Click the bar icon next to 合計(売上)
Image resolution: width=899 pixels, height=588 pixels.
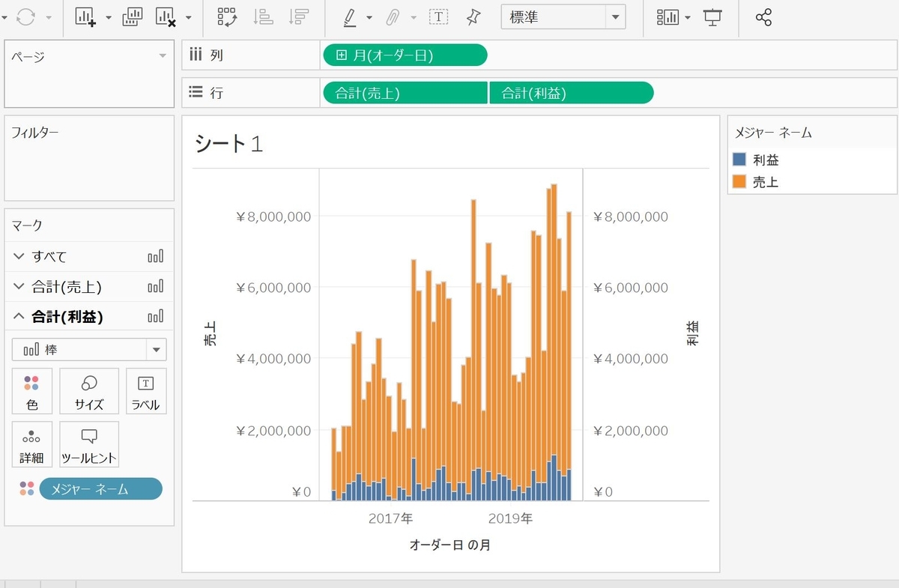pyautogui.click(x=155, y=286)
